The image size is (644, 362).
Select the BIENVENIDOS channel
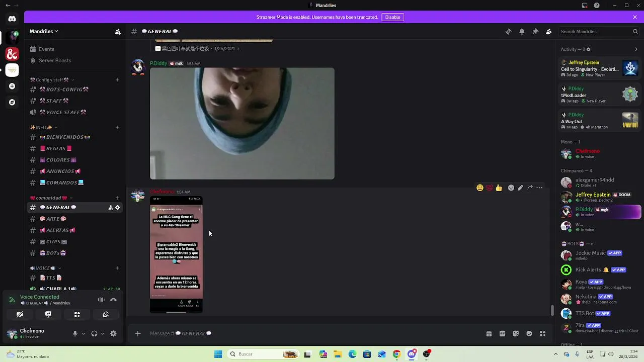click(75, 137)
